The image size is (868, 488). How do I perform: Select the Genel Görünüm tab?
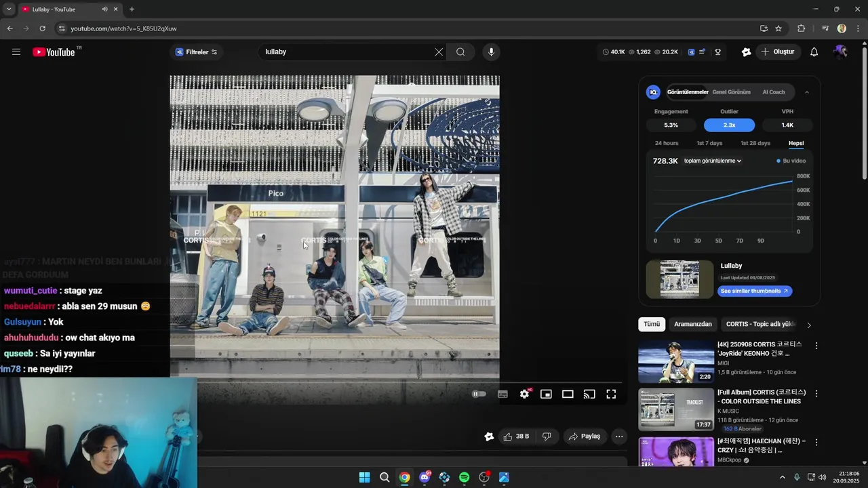click(731, 92)
